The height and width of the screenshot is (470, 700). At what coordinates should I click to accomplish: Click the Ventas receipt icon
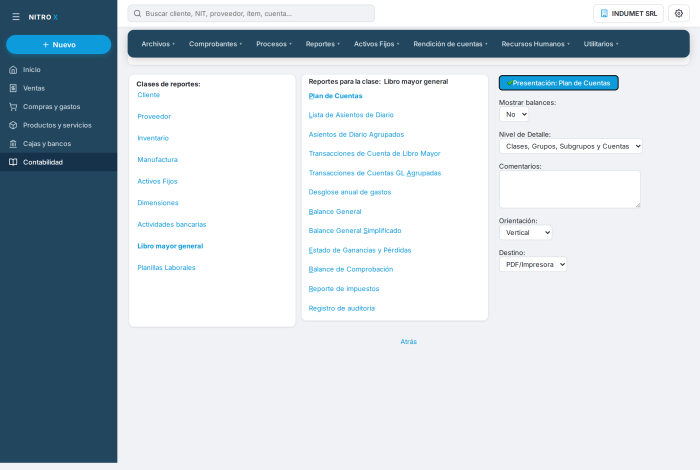click(13, 88)
